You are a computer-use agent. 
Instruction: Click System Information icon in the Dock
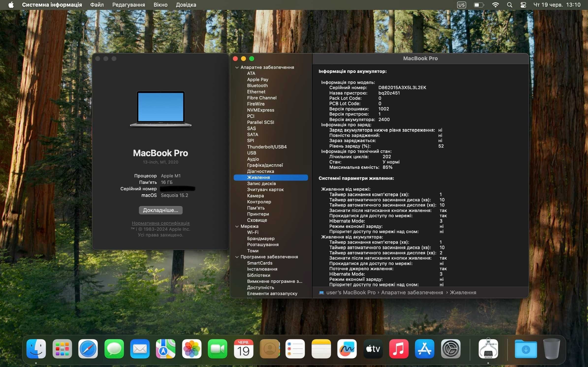(x=488, y=349)
